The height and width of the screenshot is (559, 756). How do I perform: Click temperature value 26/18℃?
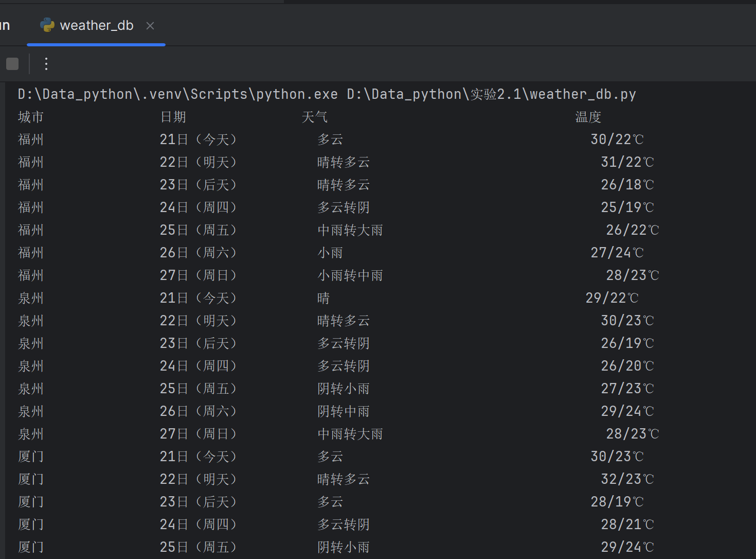pos(627,185)
